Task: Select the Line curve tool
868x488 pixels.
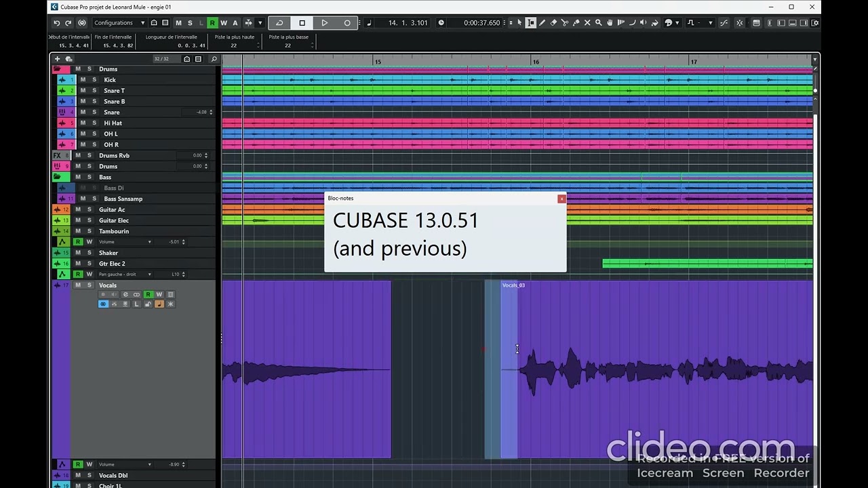Action: [x=632, y=22]
